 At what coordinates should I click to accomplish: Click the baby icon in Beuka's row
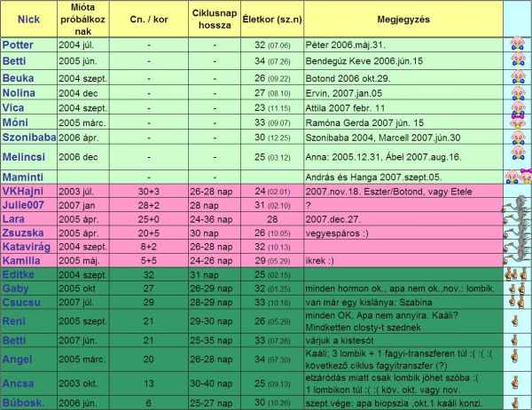(x=516, y=78)
